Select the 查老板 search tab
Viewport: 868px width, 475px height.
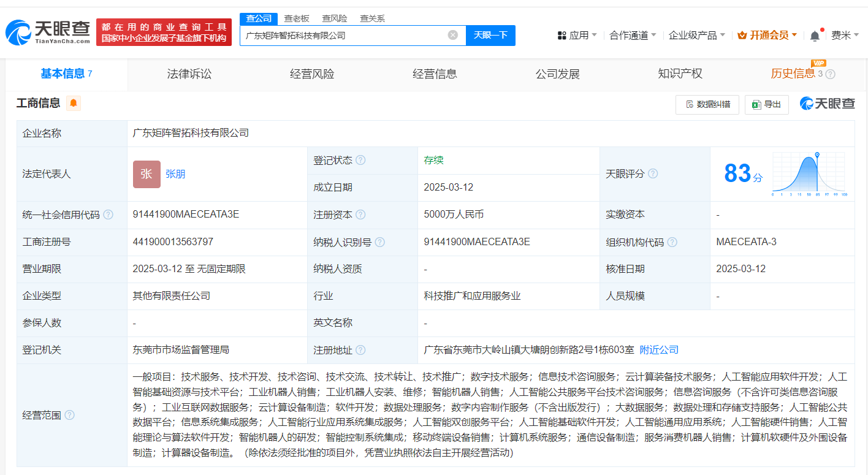click(x=297, y=18)
